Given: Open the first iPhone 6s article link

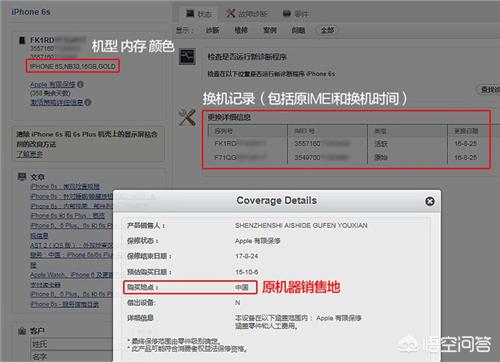Looking at the screenshot, I should (x=65, y=186).
